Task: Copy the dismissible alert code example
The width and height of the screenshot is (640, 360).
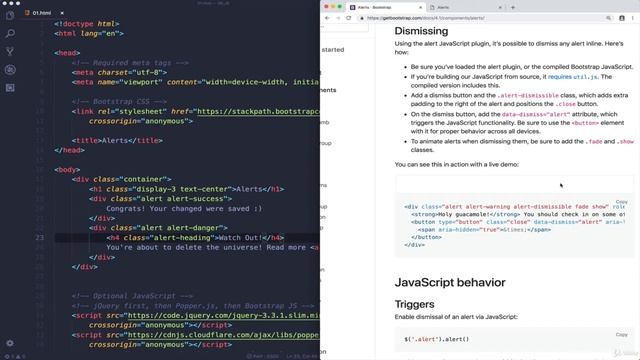Action: point(621,202)
